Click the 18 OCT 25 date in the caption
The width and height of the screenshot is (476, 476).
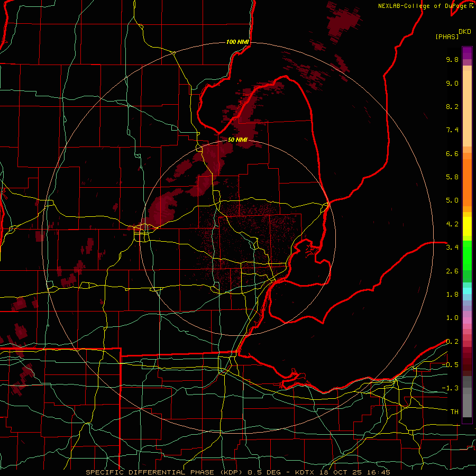pyautogui.click(x=341, y=472)
